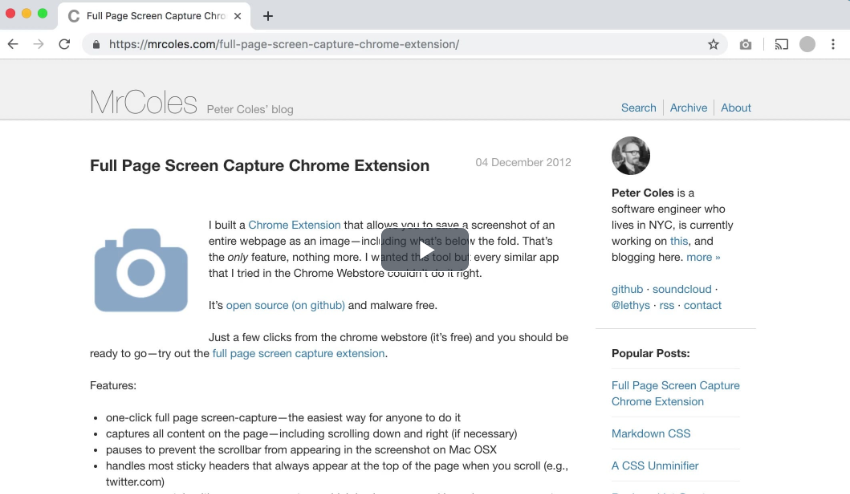Open the A CSS Unminifier popular post
850x494 pixels.
655,466
